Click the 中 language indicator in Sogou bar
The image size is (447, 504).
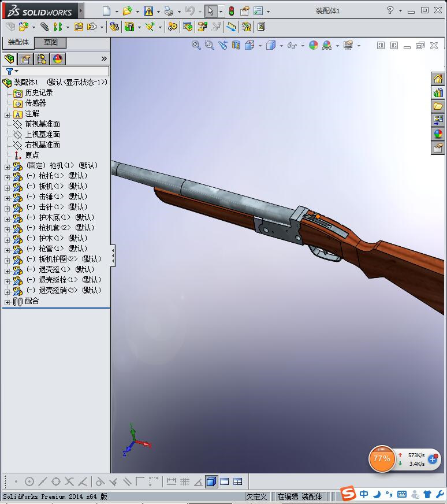click(x=363, y=494)
